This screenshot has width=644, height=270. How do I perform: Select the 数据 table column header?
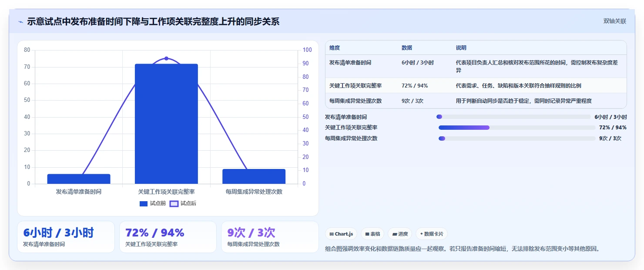click(407, 48)
